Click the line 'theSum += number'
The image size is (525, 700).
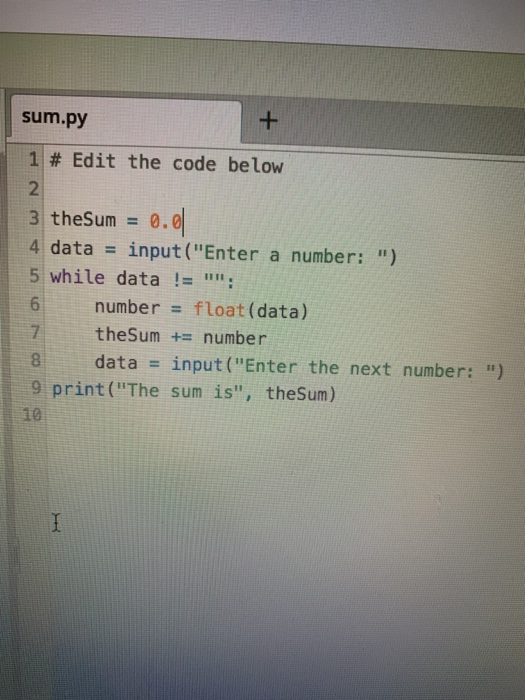pos(181,336)
